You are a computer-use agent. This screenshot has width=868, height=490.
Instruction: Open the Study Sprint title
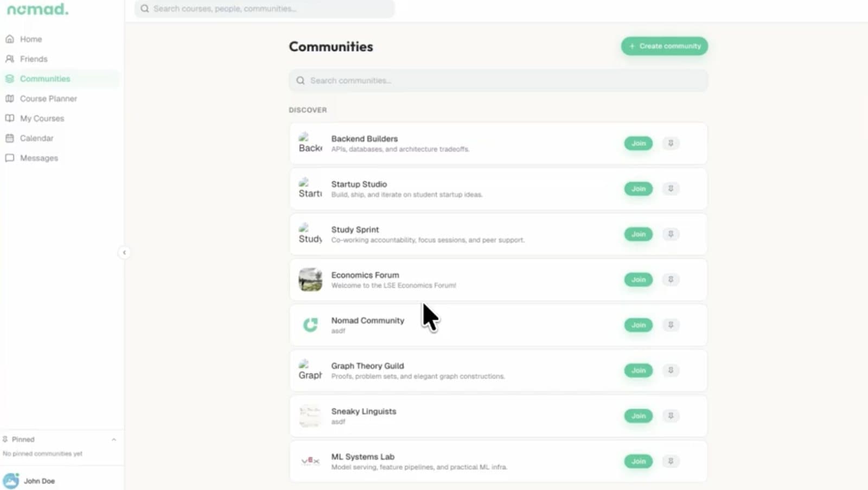tap(355, 230)
